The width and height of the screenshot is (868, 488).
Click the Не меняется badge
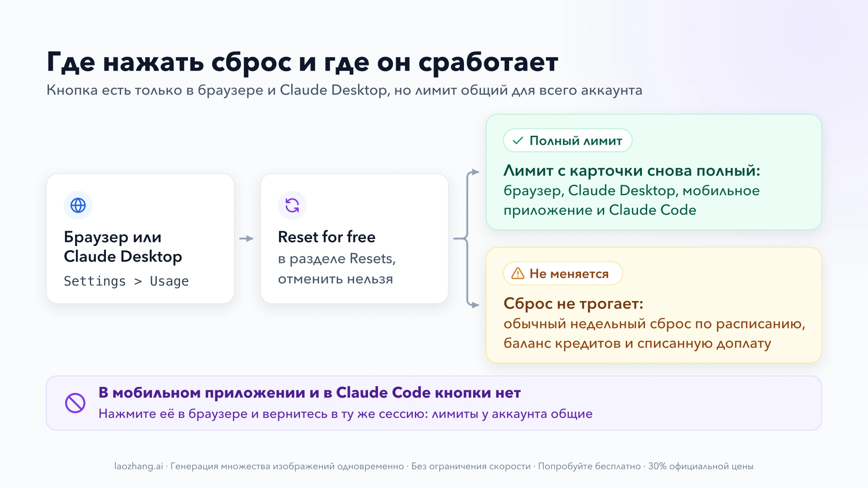[x=563, y=273]
